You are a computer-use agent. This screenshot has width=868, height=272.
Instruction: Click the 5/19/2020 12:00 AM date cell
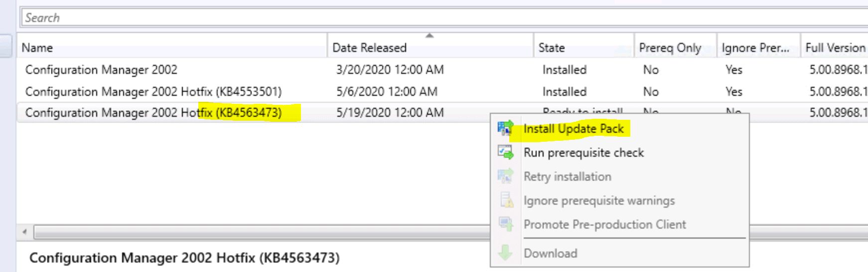coord(390,113)
